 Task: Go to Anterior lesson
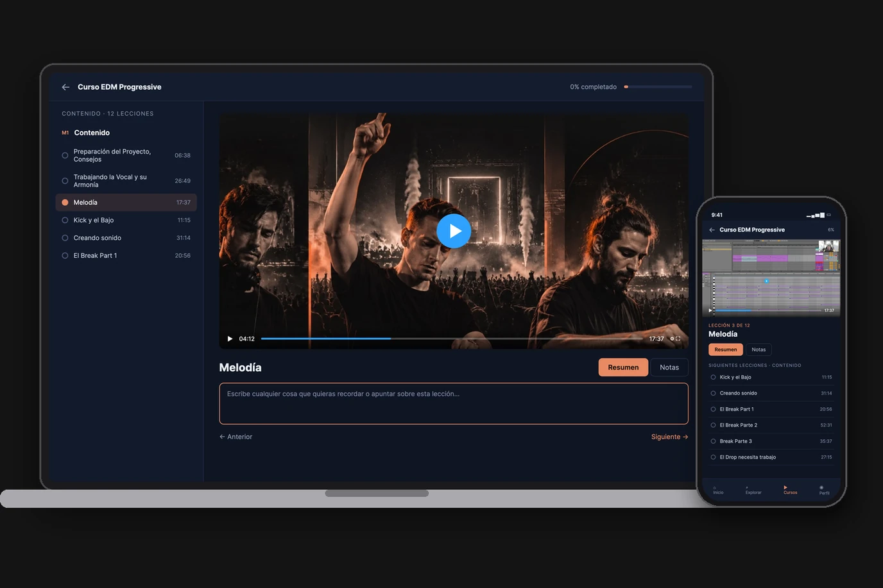point(236,437)
